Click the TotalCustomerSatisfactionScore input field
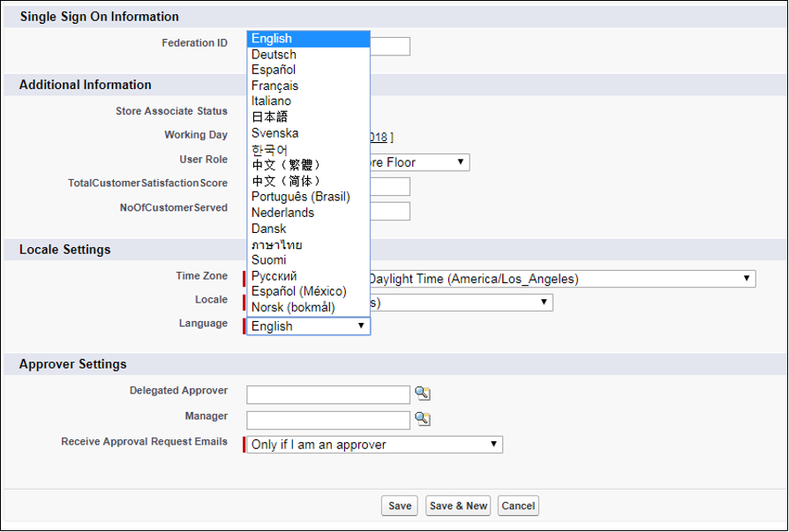Viewport: 789px width, 532px height. [x=388, y=186]
